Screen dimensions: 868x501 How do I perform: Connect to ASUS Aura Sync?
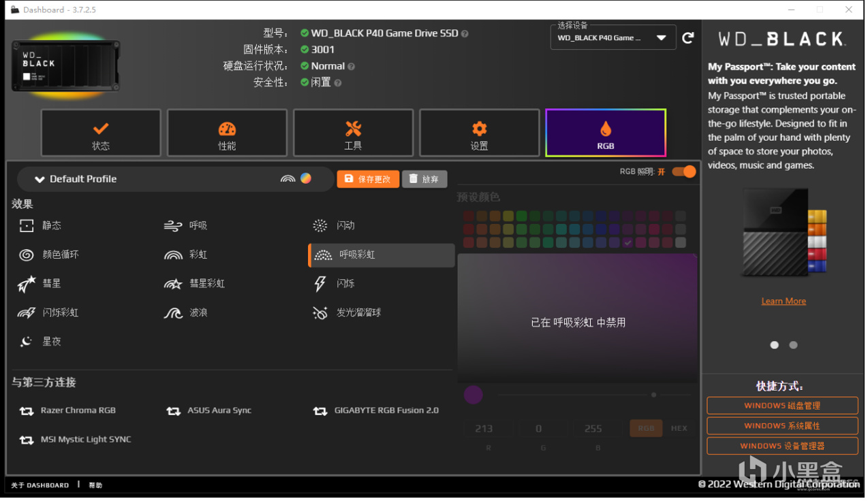pos(208,411)
